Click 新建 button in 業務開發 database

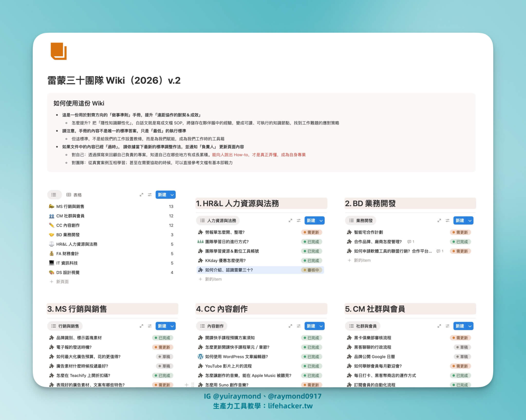click(x=459, y=220)
